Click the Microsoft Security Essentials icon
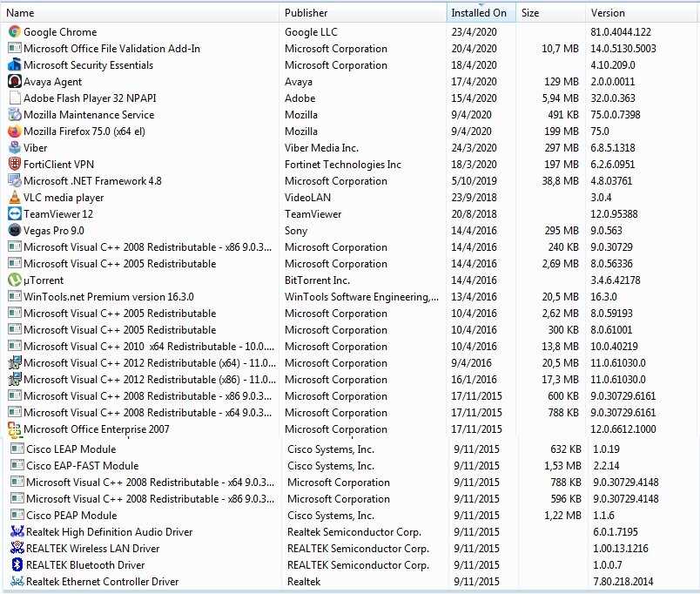Screen dimensions: 700x594 tap(15, 64)
